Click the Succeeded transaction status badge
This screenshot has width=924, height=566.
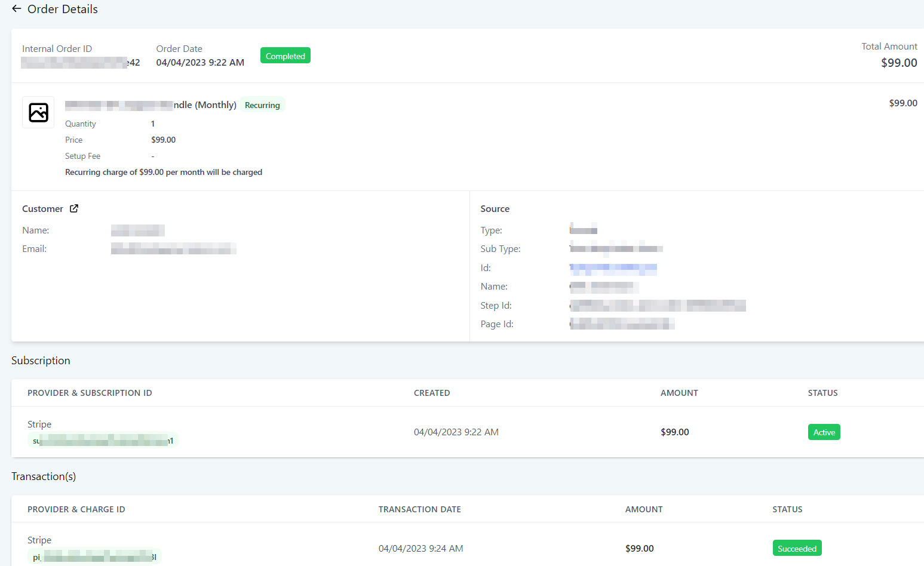pos(796,549)
